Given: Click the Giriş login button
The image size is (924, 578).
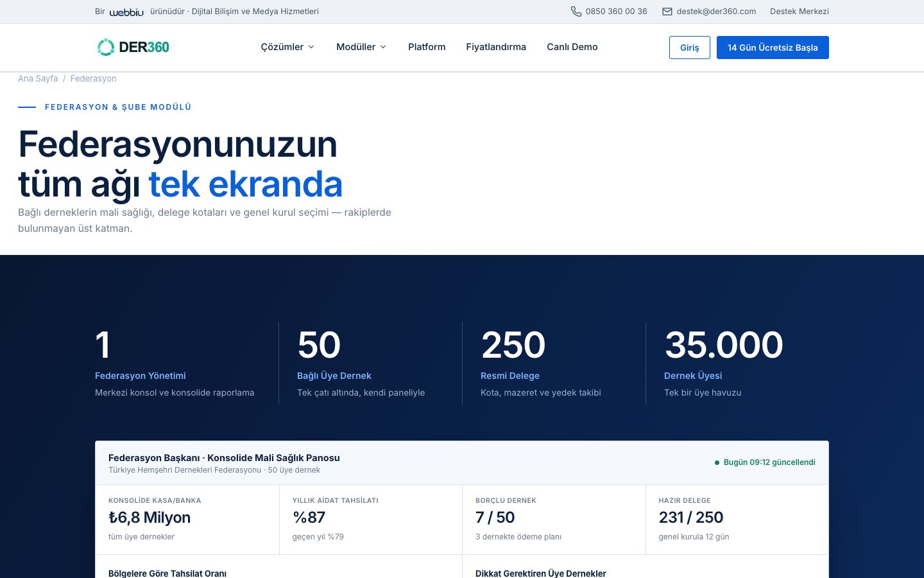Looking at the screenshot, I should click(690, 48).
